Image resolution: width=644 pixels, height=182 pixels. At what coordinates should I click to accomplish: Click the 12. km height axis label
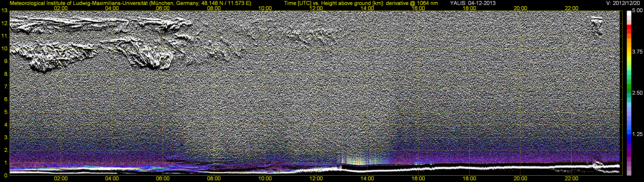point(5,23)
